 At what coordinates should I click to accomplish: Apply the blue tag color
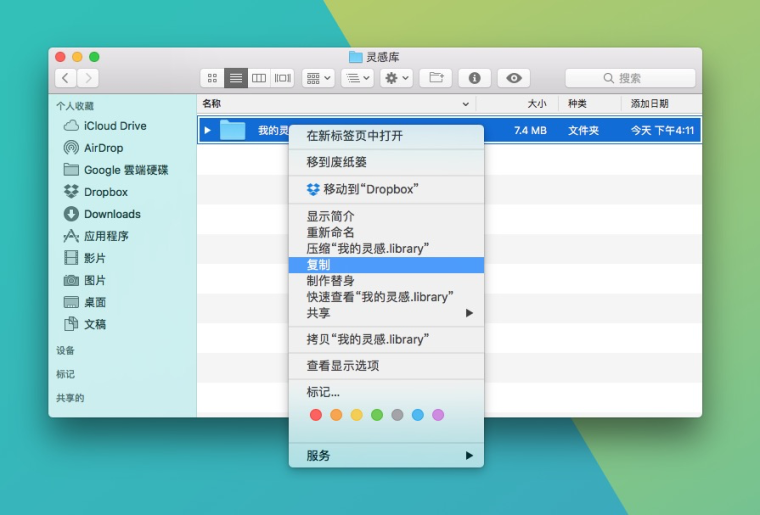point(417,415)
